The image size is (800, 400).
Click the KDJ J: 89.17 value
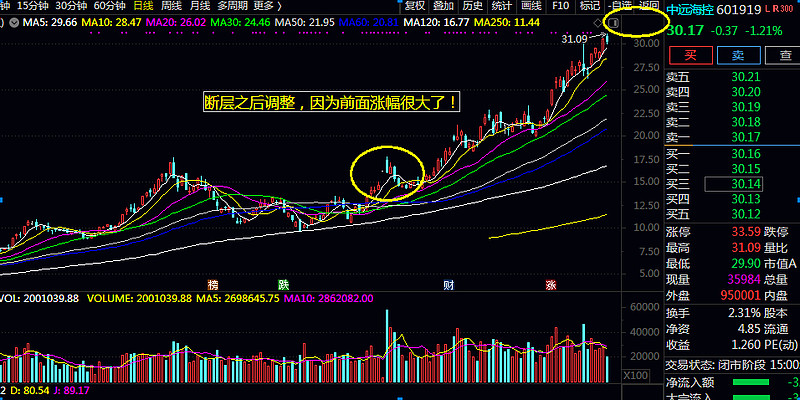point(71,393)
